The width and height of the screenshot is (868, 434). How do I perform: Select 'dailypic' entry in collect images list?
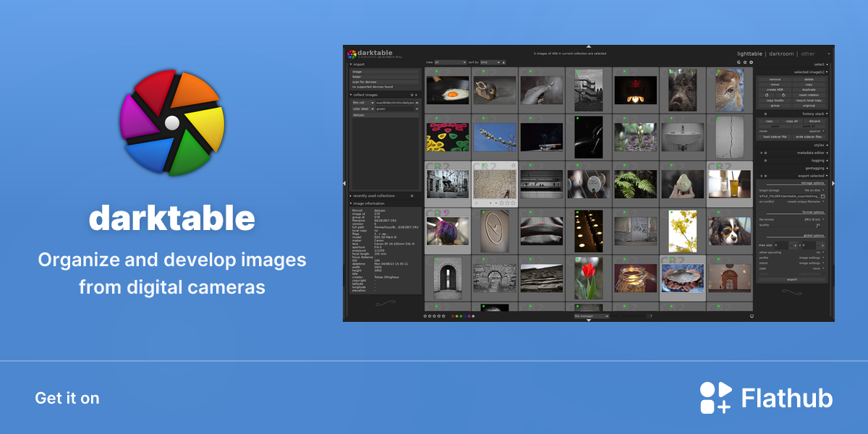coord(386,115)
